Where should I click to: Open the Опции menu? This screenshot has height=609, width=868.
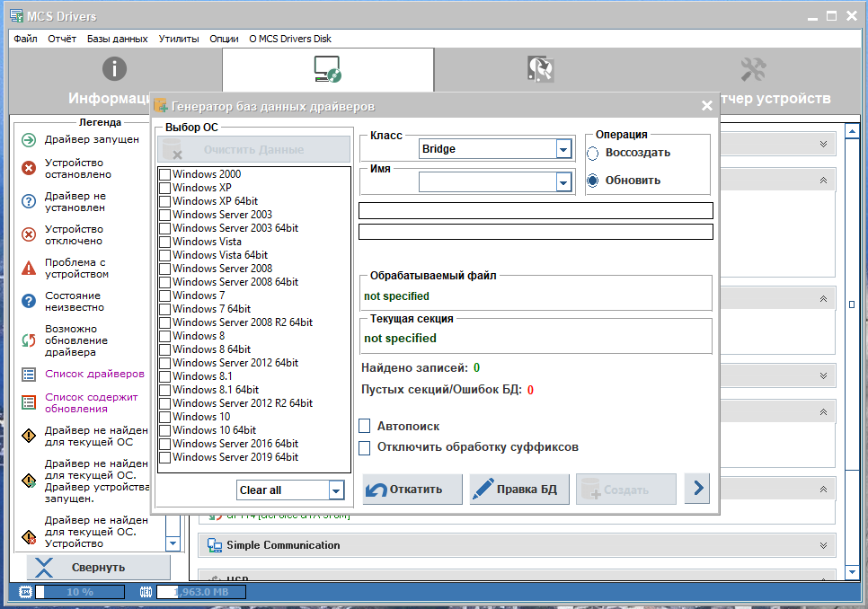pos(225,39)
